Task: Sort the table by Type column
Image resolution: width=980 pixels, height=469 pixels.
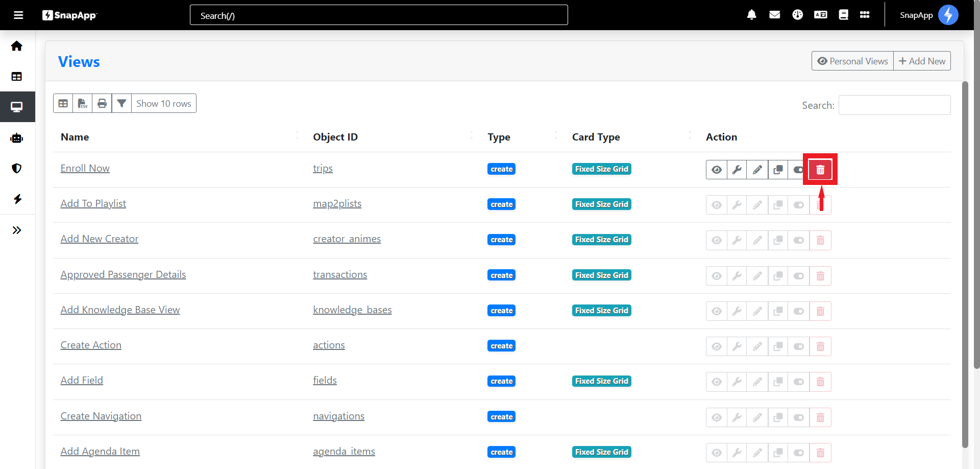Action: 522,137
